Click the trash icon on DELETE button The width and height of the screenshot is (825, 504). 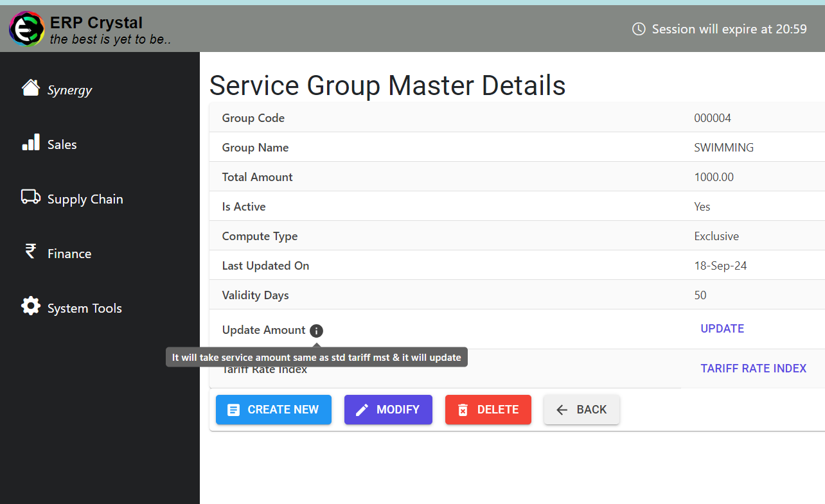click(464, 410)
